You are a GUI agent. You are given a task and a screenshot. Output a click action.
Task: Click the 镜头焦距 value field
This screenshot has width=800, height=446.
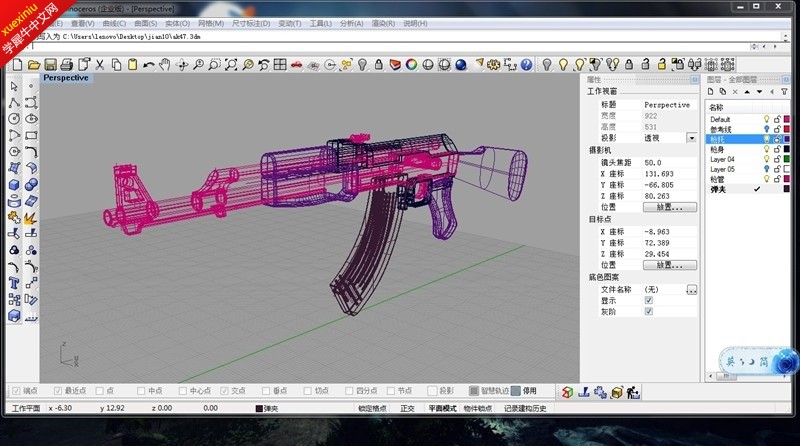click(669, 162)
